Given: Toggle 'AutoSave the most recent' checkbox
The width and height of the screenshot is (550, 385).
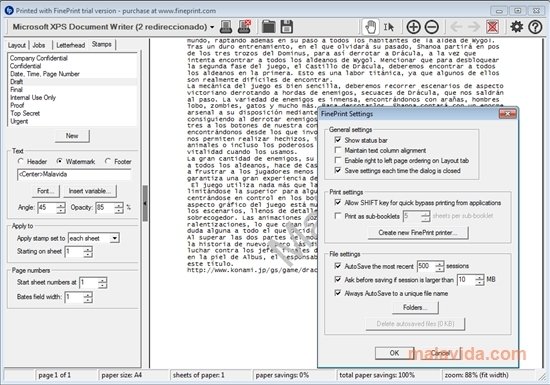Looking at the screenshot, I should (x=337, y=266).
